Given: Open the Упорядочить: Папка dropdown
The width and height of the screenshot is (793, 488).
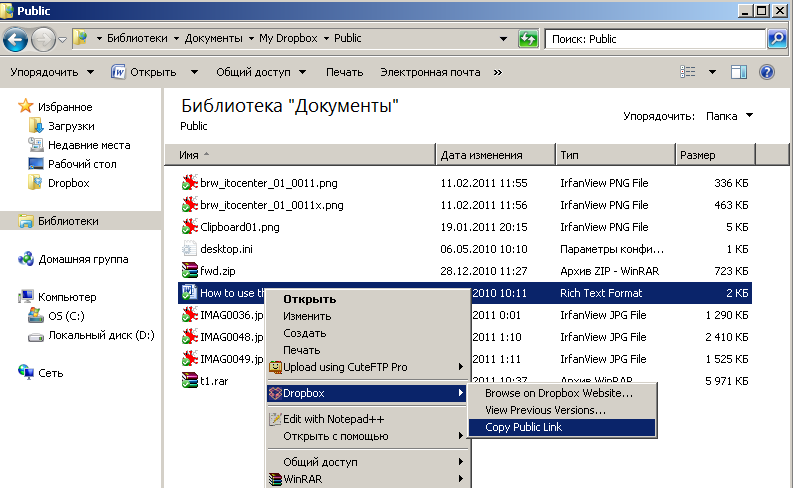Looking at the screenshot, I should 729,116.
